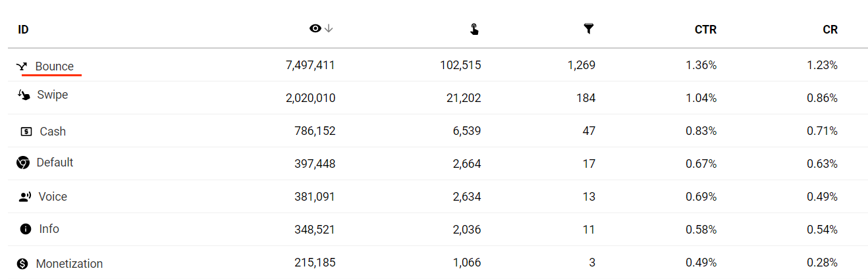Click the Bounce row icon

[x=22, y=66]
